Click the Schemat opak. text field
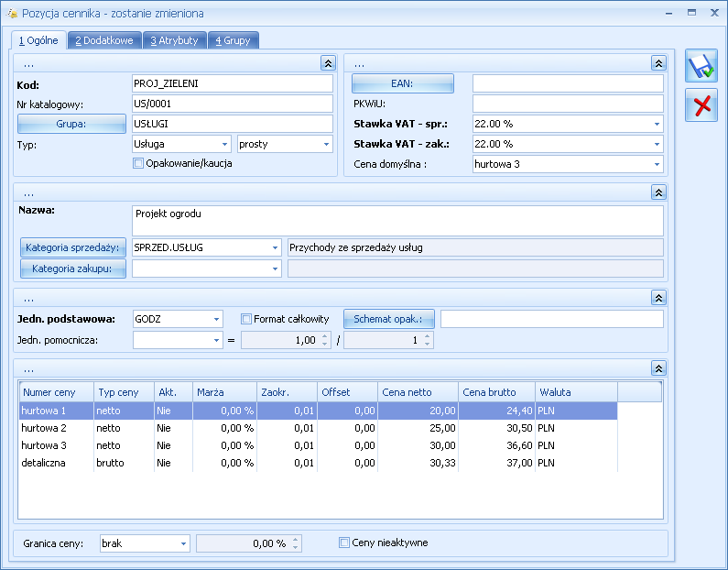The width and height of the screenshot is (728, 570). point(552,319)
